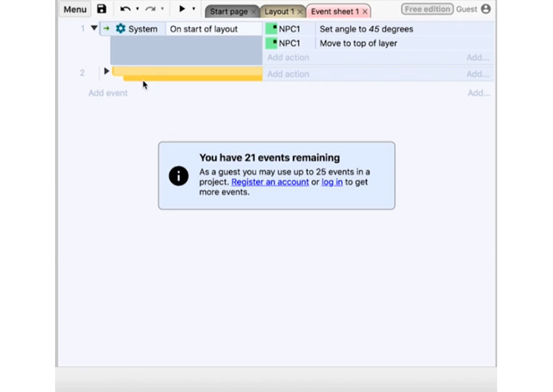The width and height of the screenshot is (553, 392).
Task: Expand event 2 with the triangle
Action: pos(107,71)
